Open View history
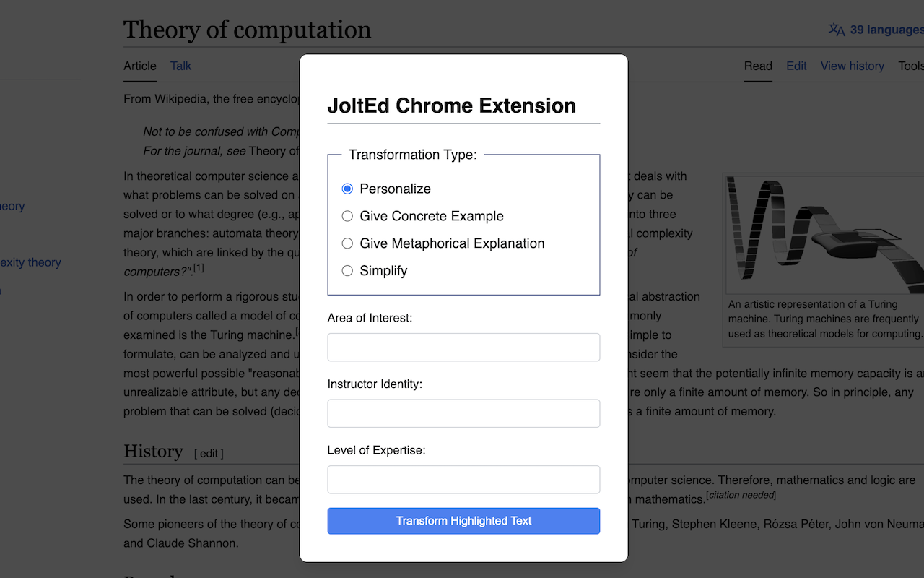924x578 pixels. (852, 66)
